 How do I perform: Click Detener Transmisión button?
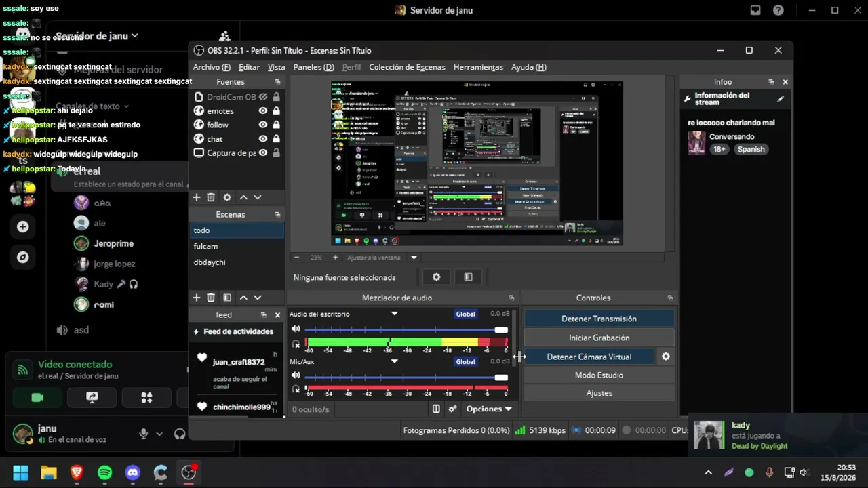click(x=599, y=319)
